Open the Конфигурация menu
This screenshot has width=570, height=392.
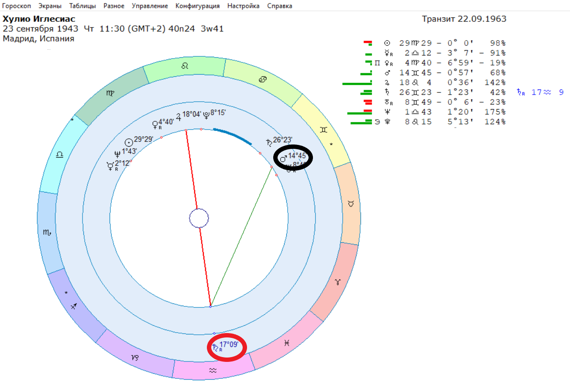click(198, 6)
